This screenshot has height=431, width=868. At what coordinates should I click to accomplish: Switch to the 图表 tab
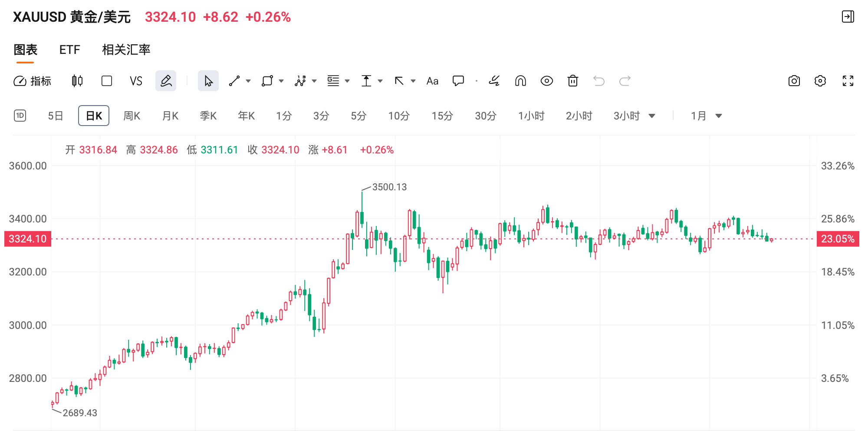click(x=26, y=50)
